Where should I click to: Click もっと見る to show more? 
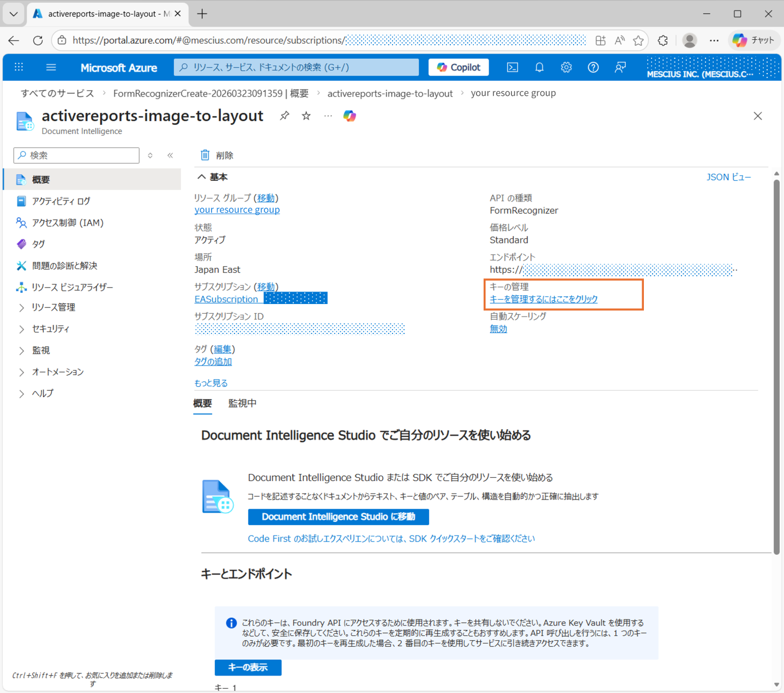point(211,383)
